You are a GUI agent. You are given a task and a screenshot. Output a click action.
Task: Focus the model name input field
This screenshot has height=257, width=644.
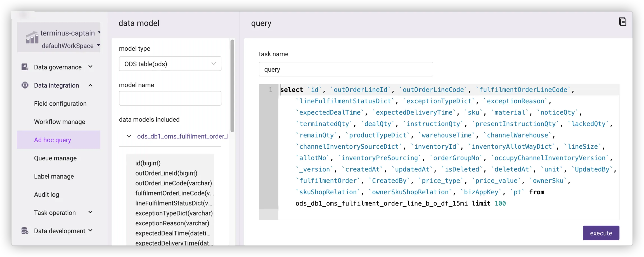tap(170, 98)
